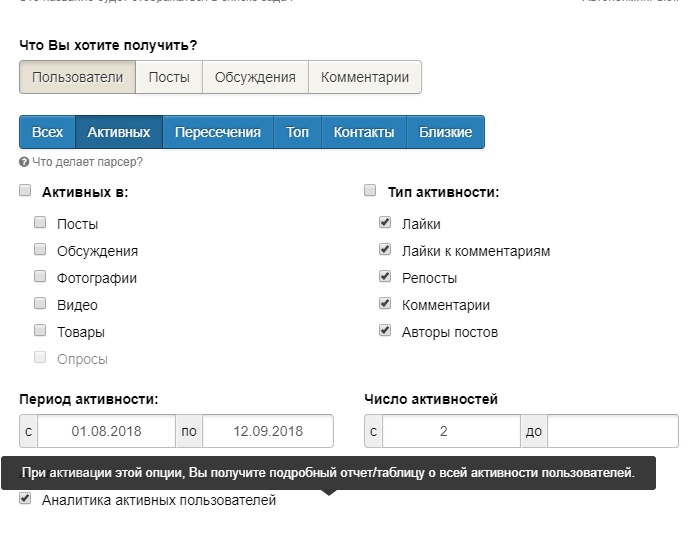Image resolution: width=692 pixels, height=533 pixels.
Task: Choose Обсуждения as result type
Action: [255, 77]
